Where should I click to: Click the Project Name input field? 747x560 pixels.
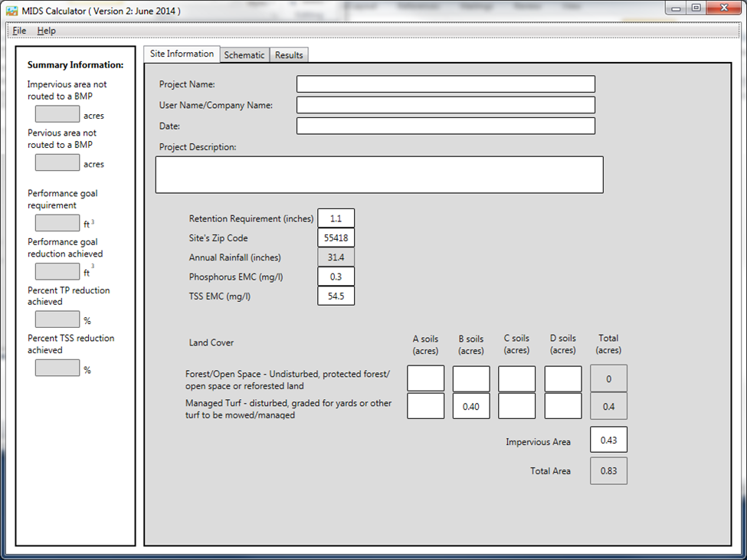(445, 84)
